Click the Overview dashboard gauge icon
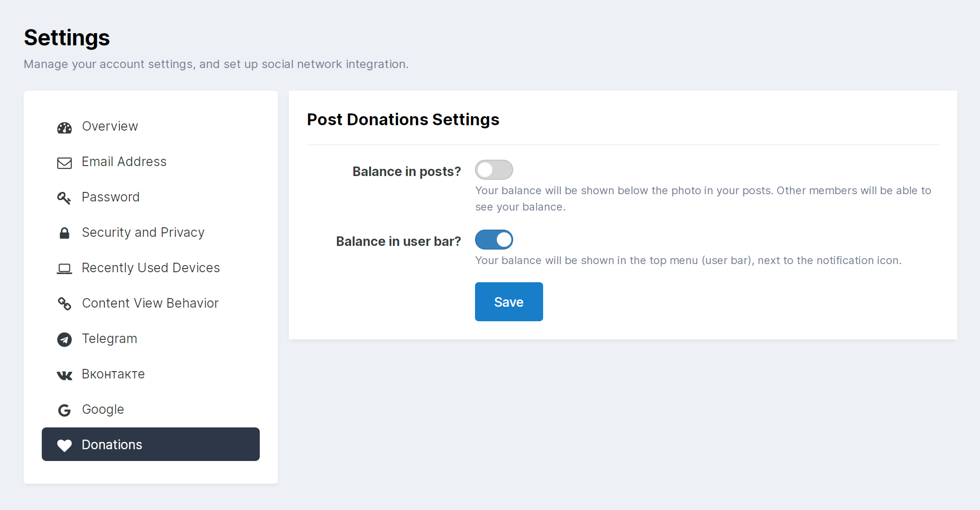This screenshot has width=980, height=510. pos(64,127)
